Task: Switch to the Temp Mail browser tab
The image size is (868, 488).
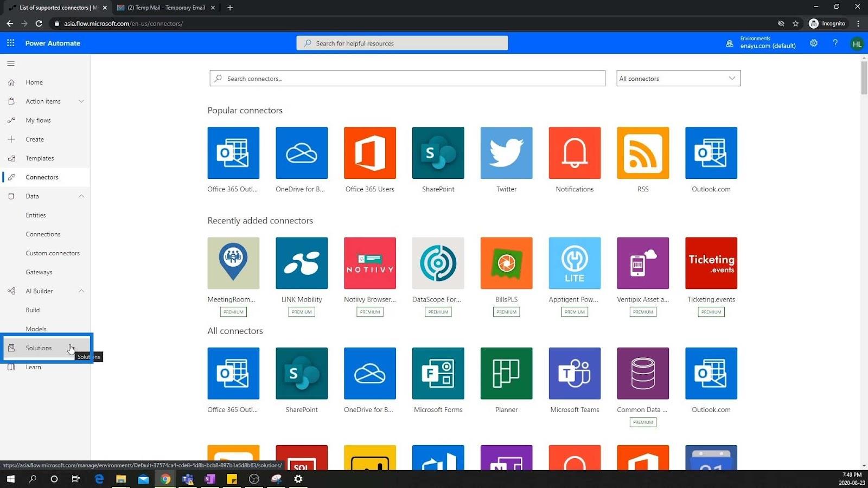Action: (x=165, y=8)
